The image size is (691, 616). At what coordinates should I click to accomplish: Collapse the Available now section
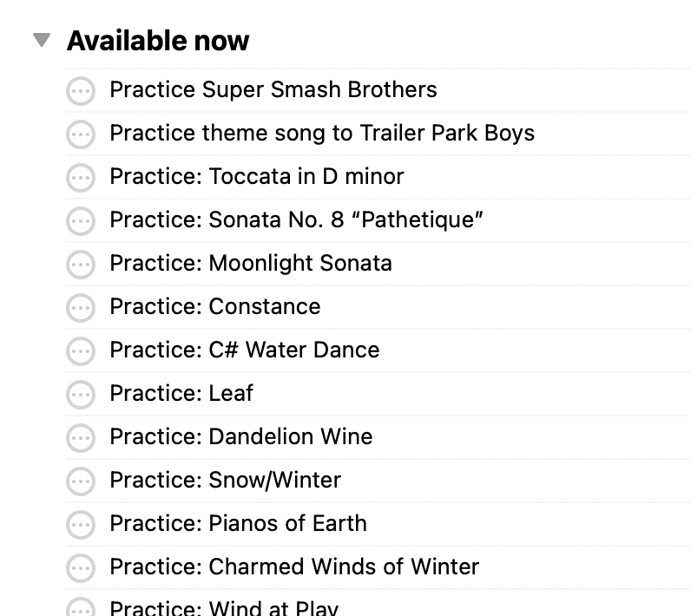41,40
